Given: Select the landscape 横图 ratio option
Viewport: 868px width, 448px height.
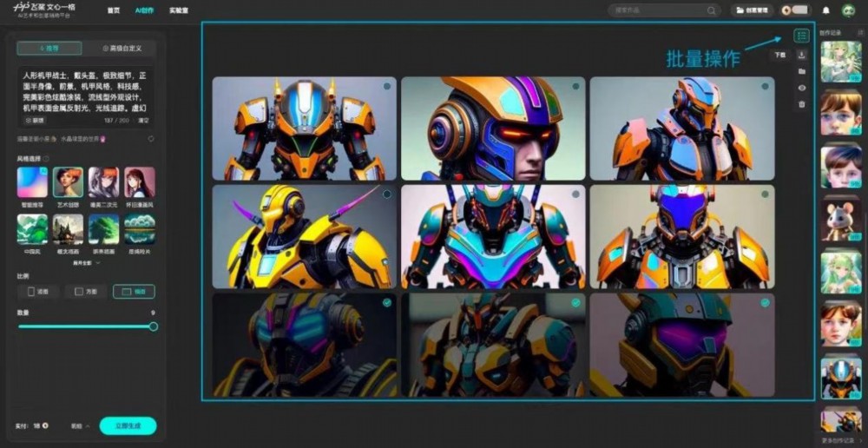Looking at the screenshot, I should (x=134, y=291).
